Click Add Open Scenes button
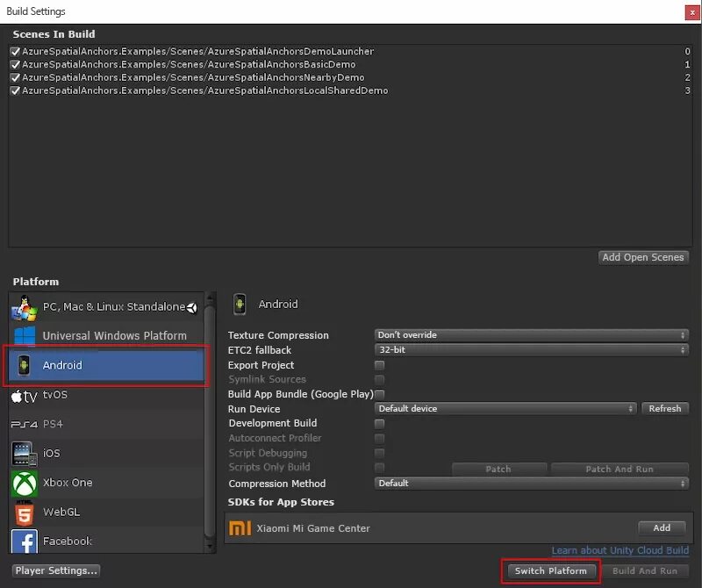This screenshot has height=588, width=702. [x=643, y=257]
